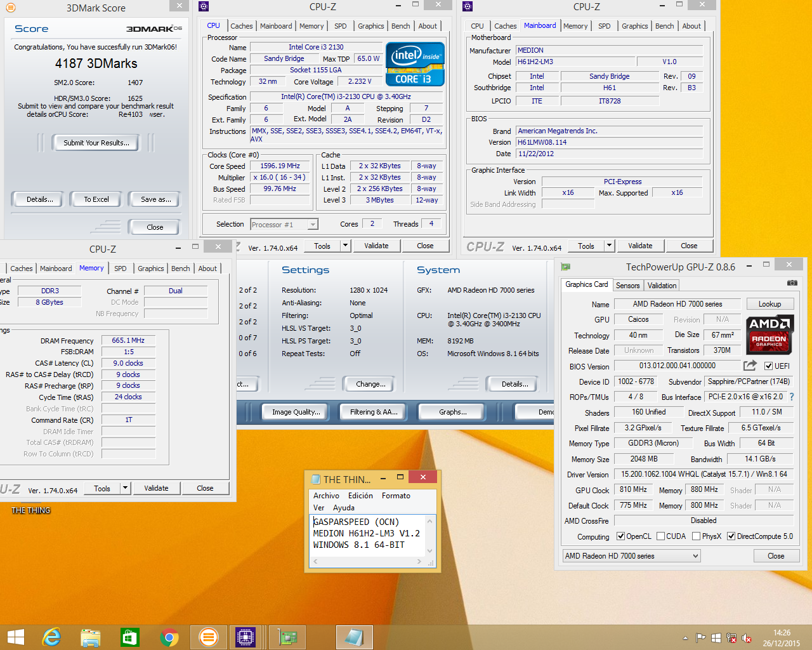Click the 3DMark Score title bar icon
Viewport: 812px width, 650px height.
tap(11, 8)
